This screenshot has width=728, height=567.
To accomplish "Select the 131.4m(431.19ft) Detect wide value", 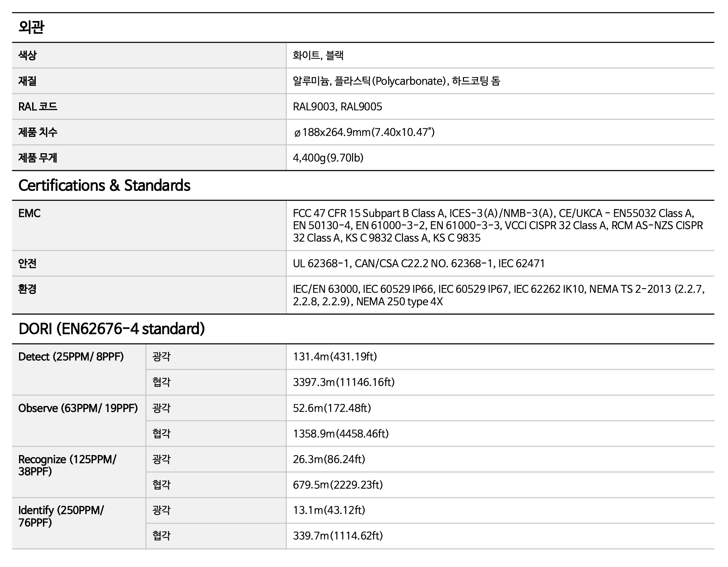I will click(335, 357).
